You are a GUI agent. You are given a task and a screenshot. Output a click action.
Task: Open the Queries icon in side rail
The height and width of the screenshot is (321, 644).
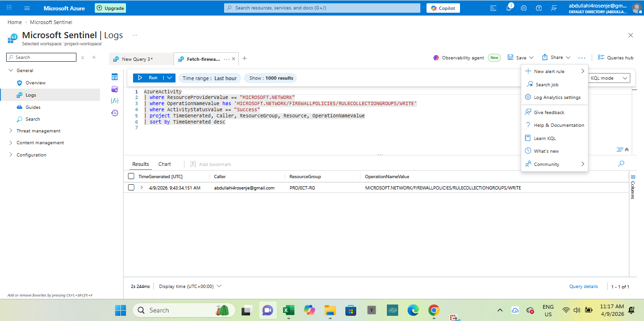point(114,89)
